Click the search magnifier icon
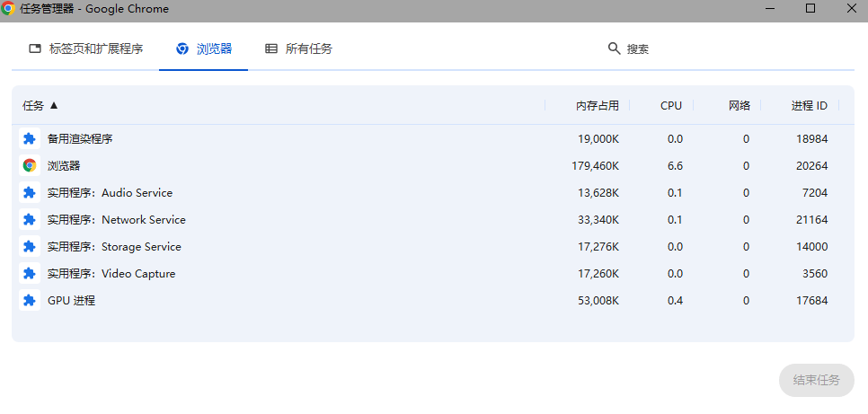868x414 pixels. point(615,48)
